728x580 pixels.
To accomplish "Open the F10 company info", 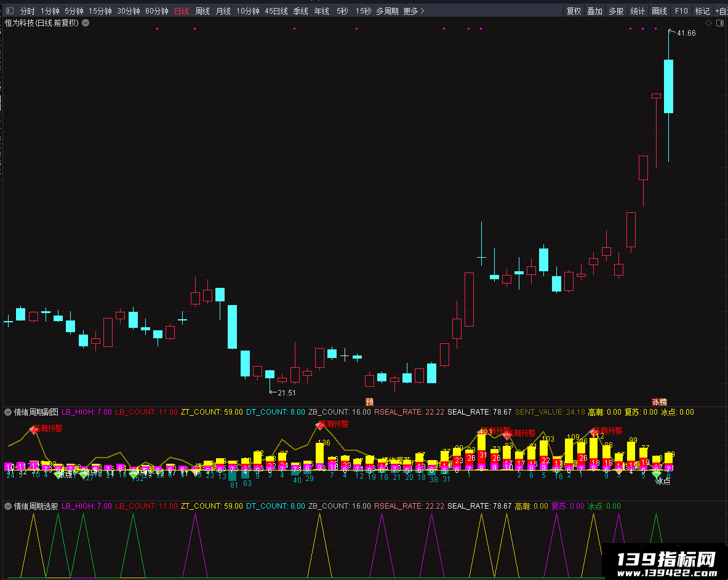I will (x=681, y=10).
